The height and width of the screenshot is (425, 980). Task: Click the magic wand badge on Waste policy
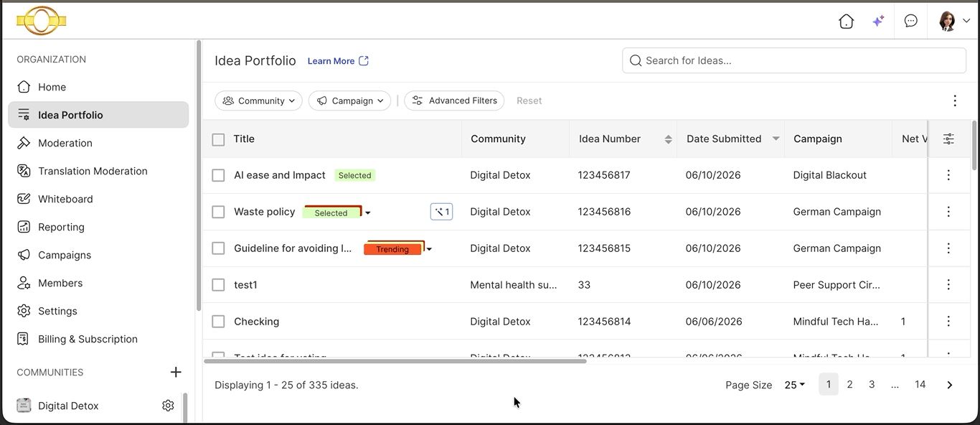441,212
